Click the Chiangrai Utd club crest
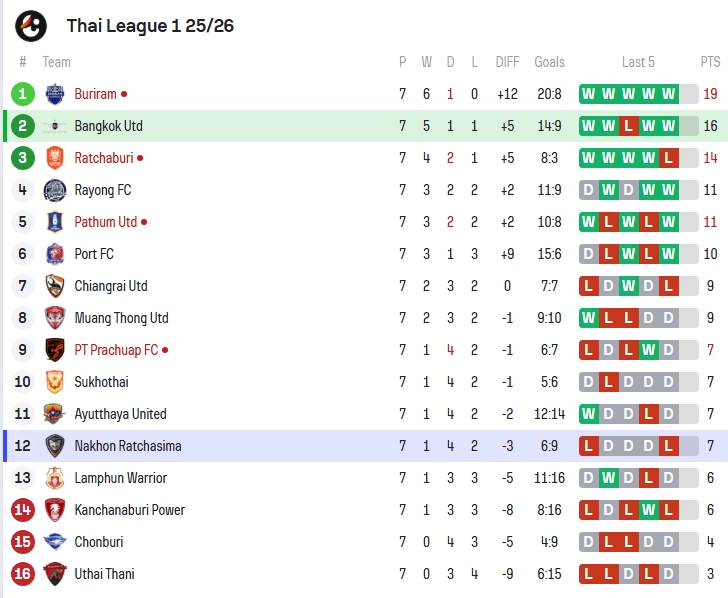Viewport: 728px width, 598px height. [54, 286]
